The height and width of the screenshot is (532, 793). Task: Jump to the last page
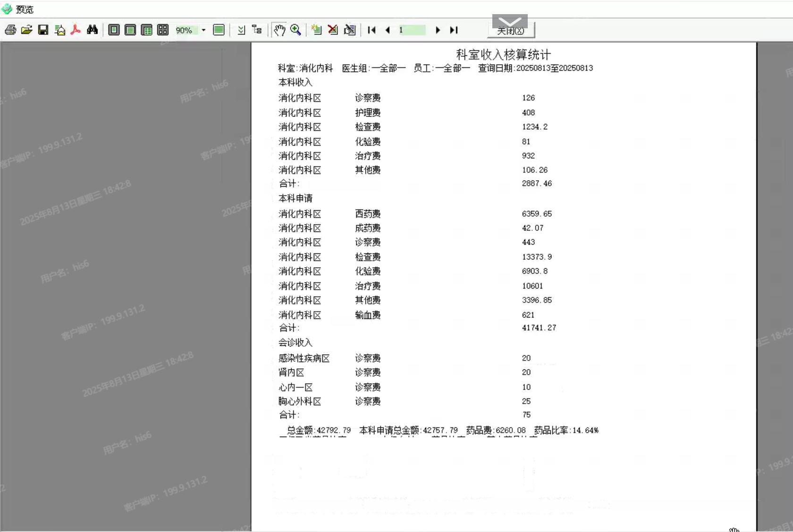coord(454,30)
